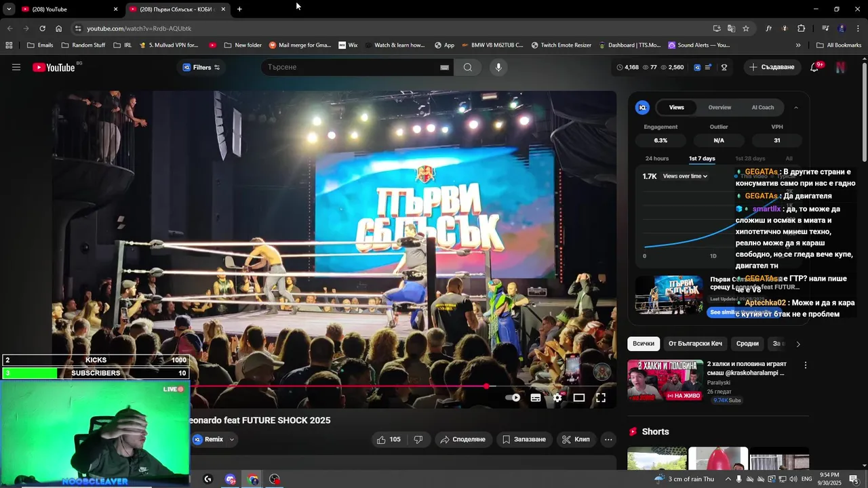Select AI Coach tab in vidIQ panel
The image size is (868, 488).
763,107
